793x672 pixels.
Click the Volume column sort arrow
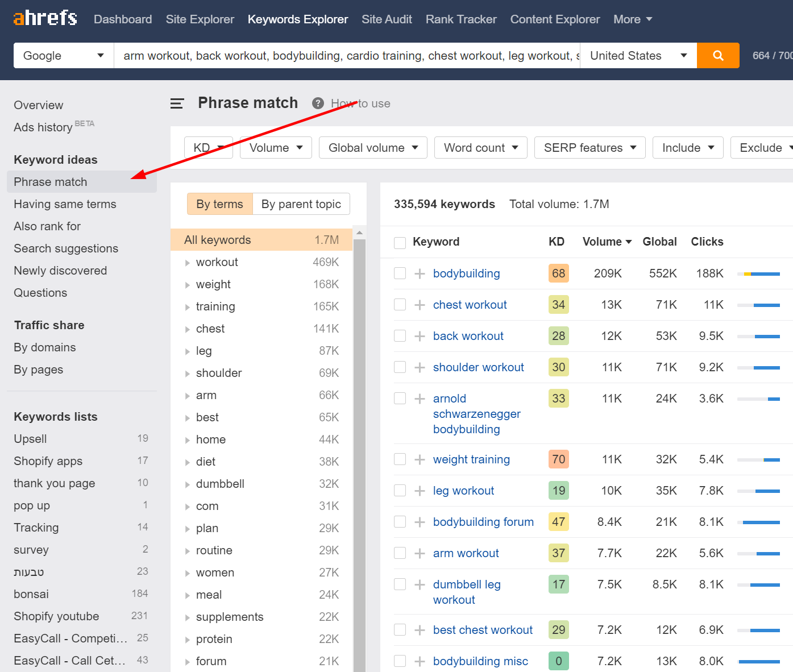click(x=629, y=242)
